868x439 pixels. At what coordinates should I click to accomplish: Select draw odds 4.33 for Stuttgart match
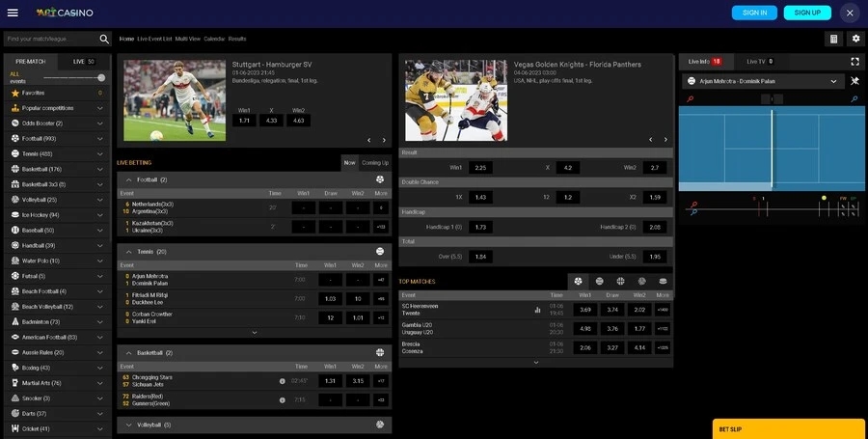[271, 121]
